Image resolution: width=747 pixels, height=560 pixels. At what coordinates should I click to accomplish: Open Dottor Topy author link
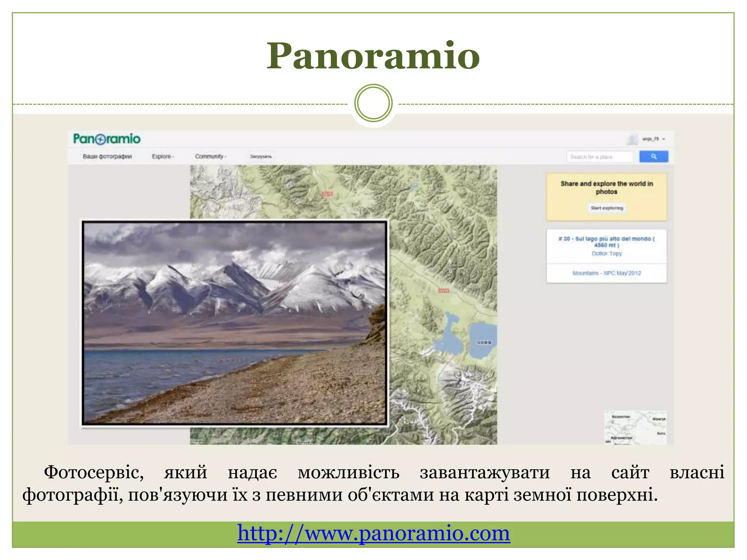click(x=607, y=253)
